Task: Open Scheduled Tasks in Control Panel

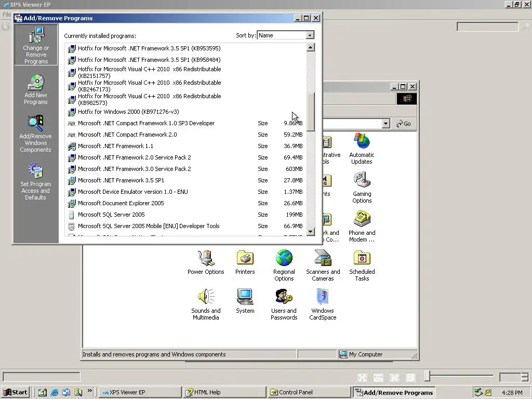Action: 362,265
